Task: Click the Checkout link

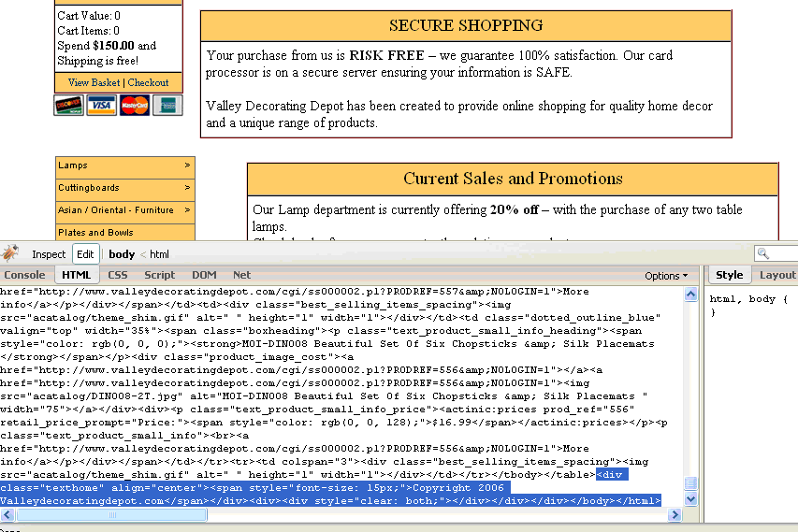Action: 148,82
